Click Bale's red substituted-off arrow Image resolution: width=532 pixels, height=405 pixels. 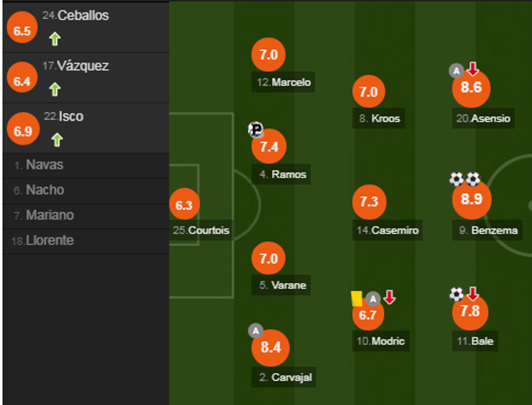473,294
